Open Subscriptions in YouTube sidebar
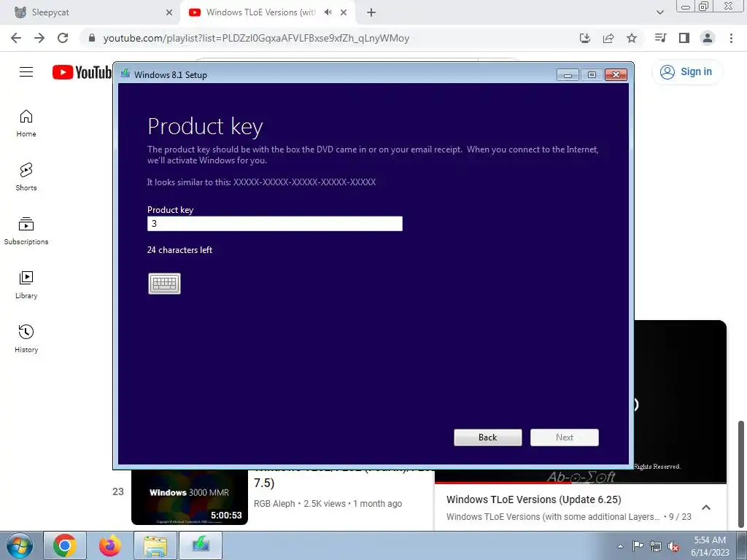747x560 pixels. click(26, 231)
